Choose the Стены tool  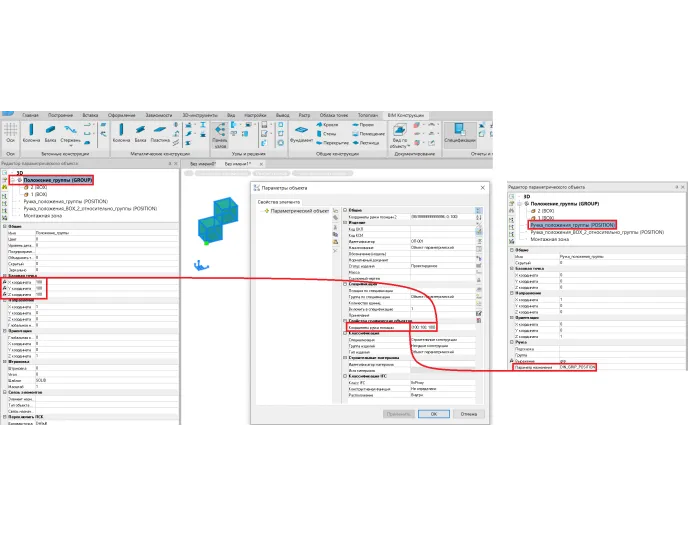coord(326,133)
